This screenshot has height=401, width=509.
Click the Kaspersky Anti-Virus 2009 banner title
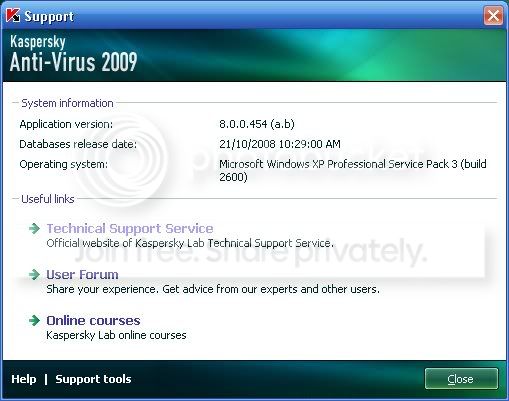[73, 53]
